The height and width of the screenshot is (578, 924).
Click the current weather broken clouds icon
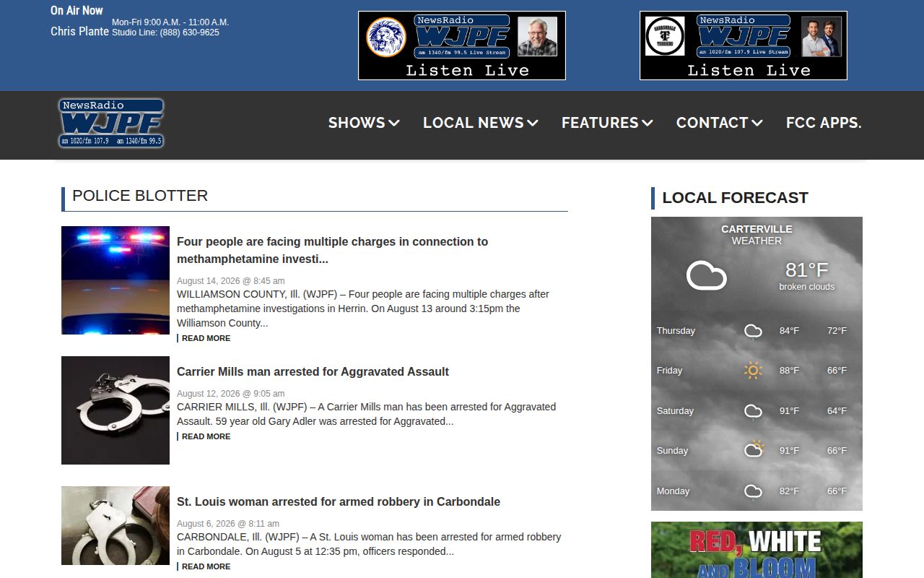tap(706, 276)
